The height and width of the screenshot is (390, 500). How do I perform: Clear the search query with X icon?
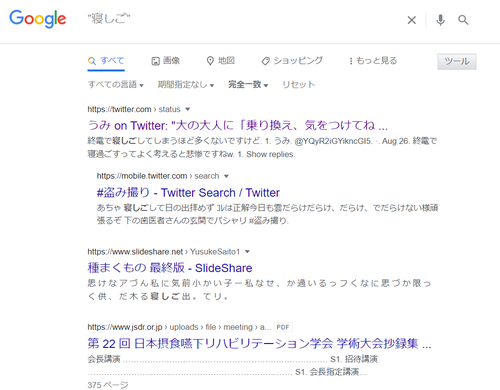412,20
